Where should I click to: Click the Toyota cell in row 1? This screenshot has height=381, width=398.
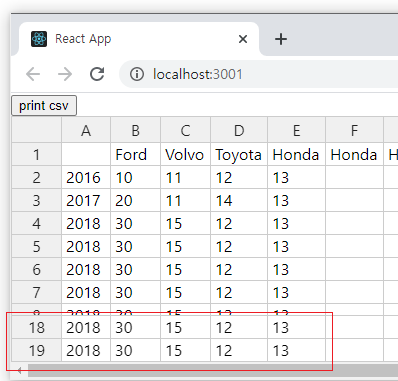pos(239,154)
